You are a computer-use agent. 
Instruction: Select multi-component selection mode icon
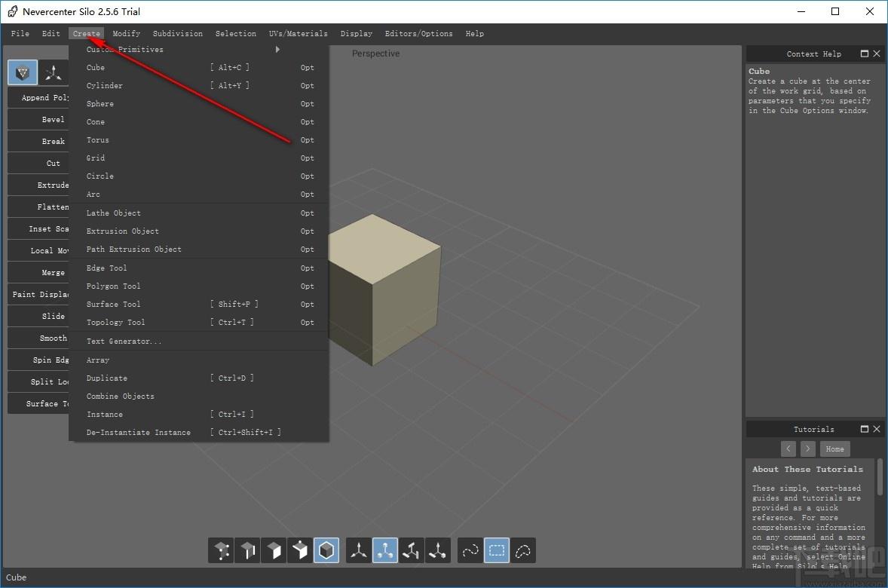[x=299, y=550]
